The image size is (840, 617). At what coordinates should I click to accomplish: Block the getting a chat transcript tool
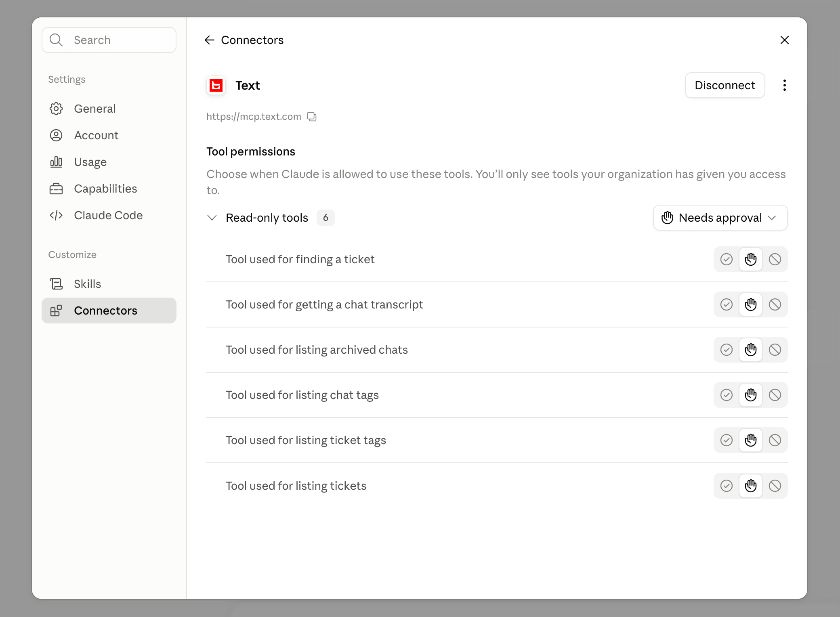tap(775, 304)
